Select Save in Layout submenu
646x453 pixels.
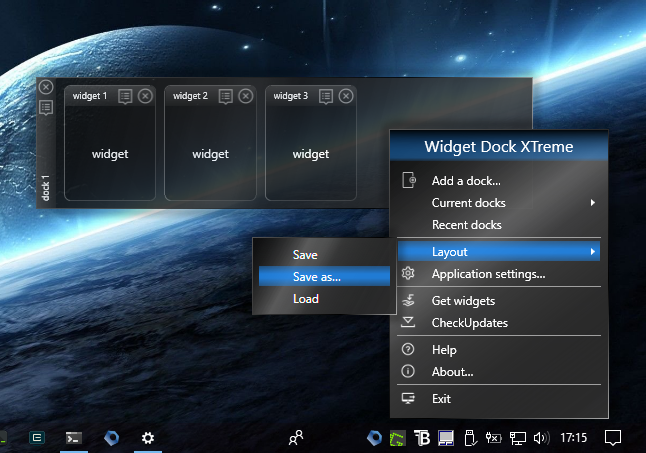(x=324, y=255)
